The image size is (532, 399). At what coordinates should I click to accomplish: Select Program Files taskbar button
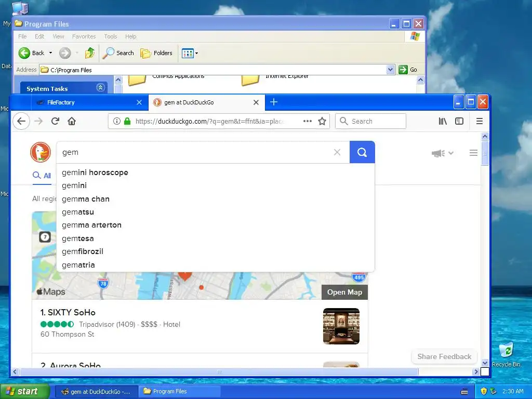coord(181,391)
